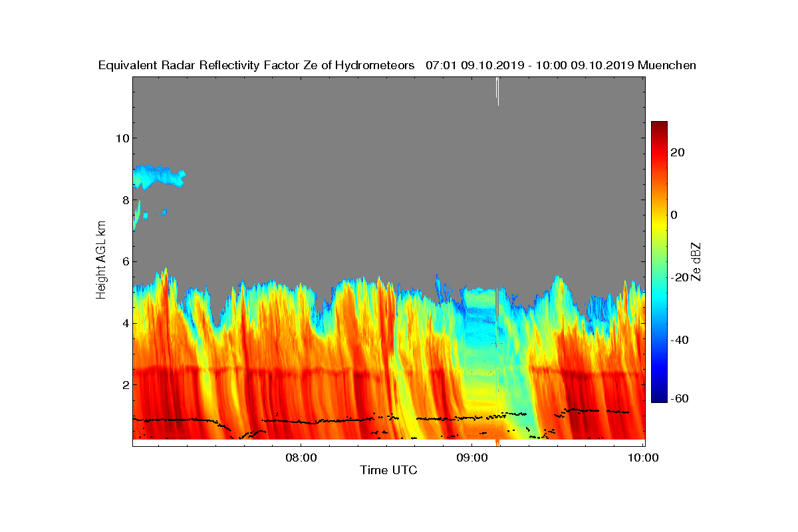Click colorbar tick value '20'
This screenshot has height=532, width=798.
pyautogui.click(x=678, y=152)
